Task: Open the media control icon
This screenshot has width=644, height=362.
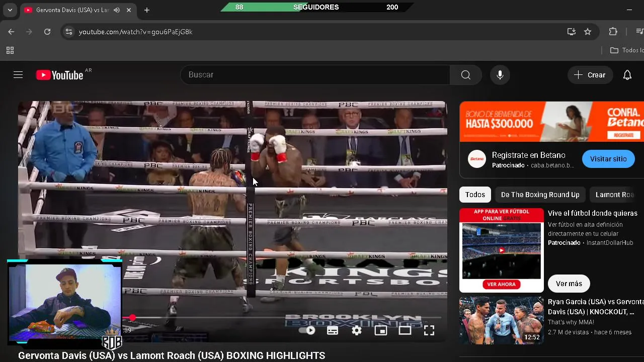Action: pos(639,32)
